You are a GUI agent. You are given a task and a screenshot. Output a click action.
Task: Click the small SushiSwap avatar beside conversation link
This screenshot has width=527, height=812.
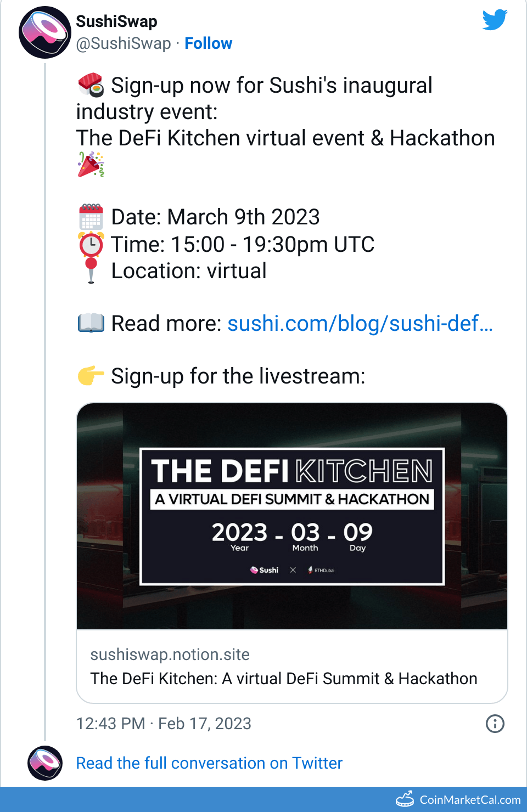(45, 763)
